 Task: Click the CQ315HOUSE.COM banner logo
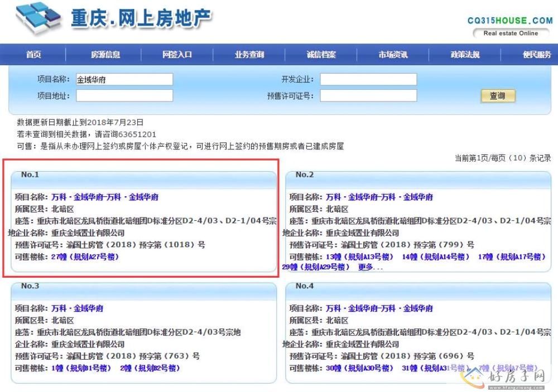tap(510, 26)
